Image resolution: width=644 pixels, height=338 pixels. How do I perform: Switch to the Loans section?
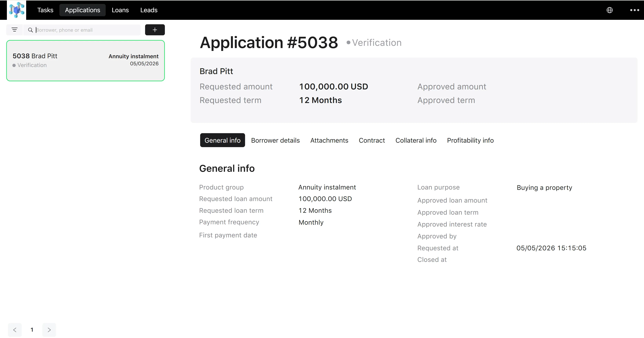[x=120, y=10]
